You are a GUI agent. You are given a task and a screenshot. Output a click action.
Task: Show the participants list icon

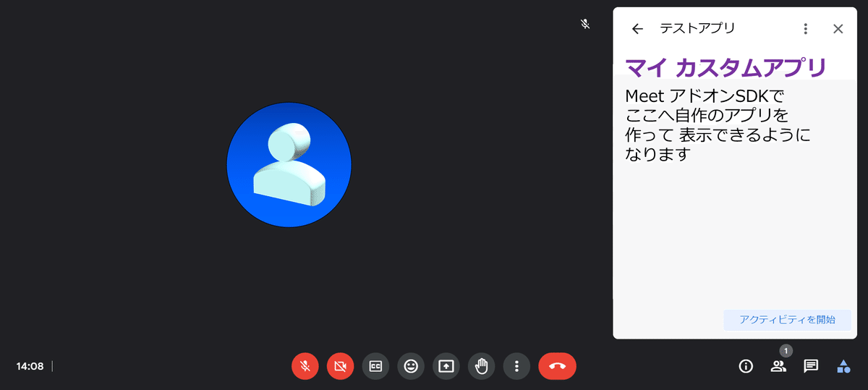tap(778, 366)
